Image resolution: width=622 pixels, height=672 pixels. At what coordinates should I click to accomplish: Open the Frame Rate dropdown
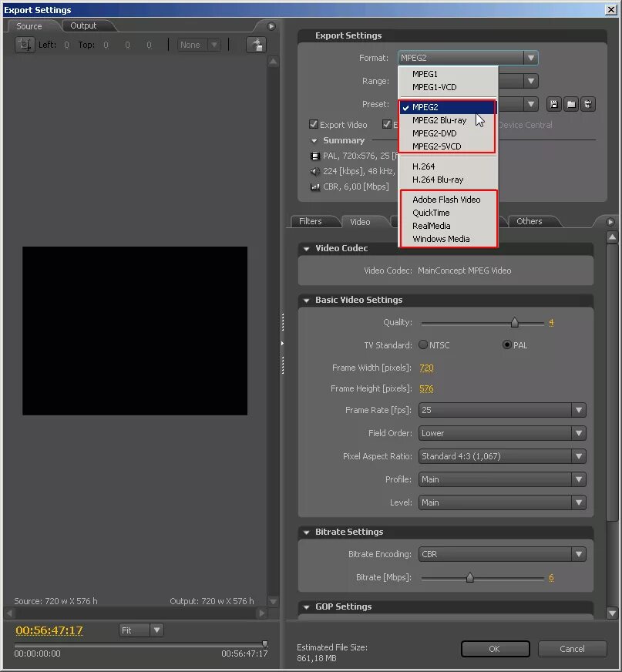pos(502,410)
